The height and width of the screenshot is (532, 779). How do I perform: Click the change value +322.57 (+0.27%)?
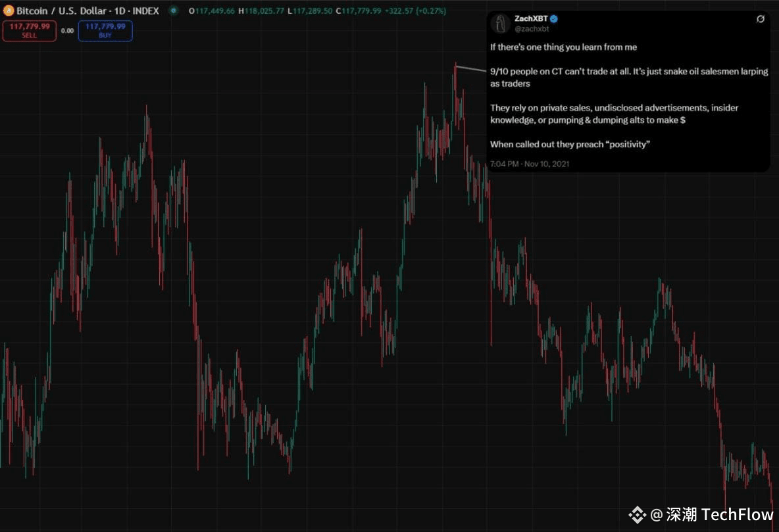(415, 11)
